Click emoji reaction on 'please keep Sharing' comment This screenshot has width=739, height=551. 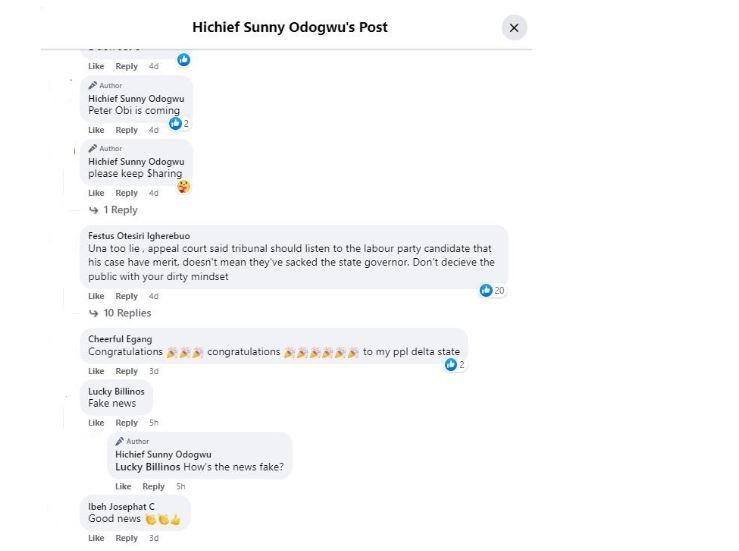click(x=183, y=187)
